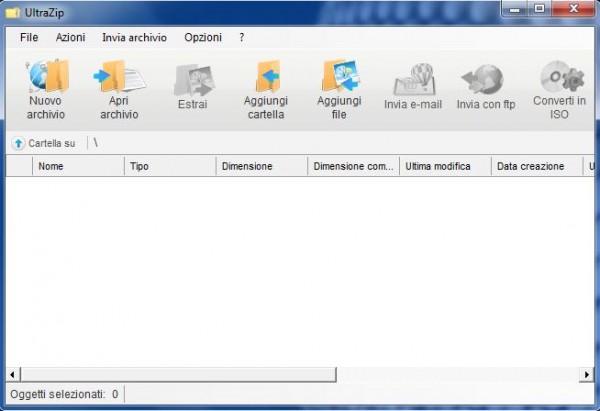Click the horizontal scrollbar thumb

coord(178,374)
